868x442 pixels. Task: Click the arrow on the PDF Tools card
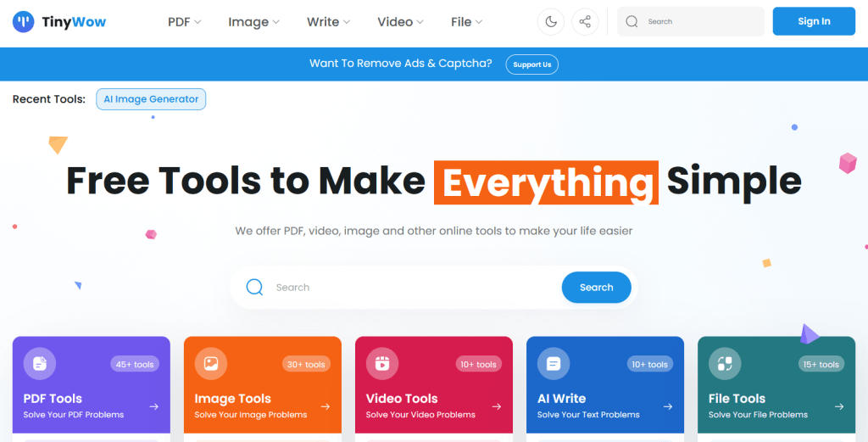click(154, 406)
